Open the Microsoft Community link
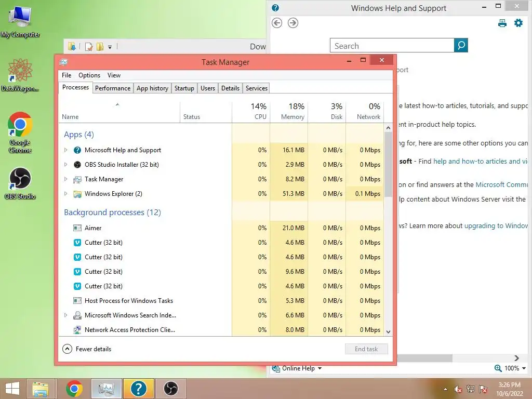This screenshot has height=399, width=532. pyautogui.click(x=501, y=184)
